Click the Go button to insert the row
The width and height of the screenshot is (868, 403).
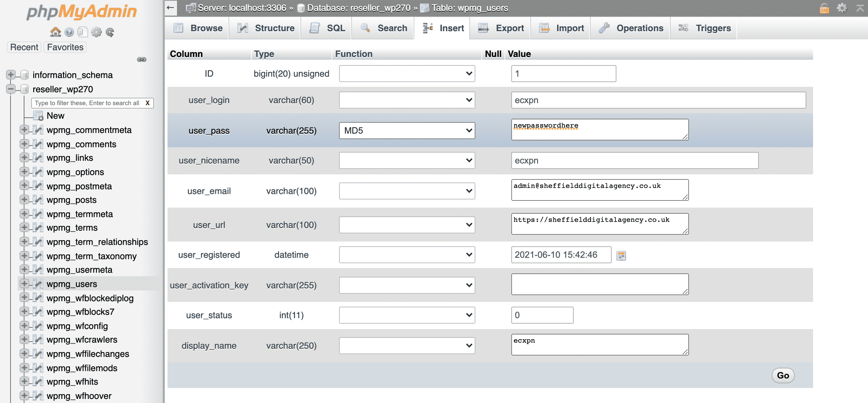click(x=783, y=376)
